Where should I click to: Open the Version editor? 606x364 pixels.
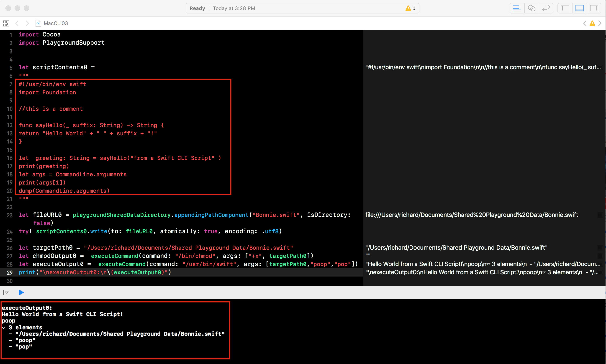(x=546, y=8)
